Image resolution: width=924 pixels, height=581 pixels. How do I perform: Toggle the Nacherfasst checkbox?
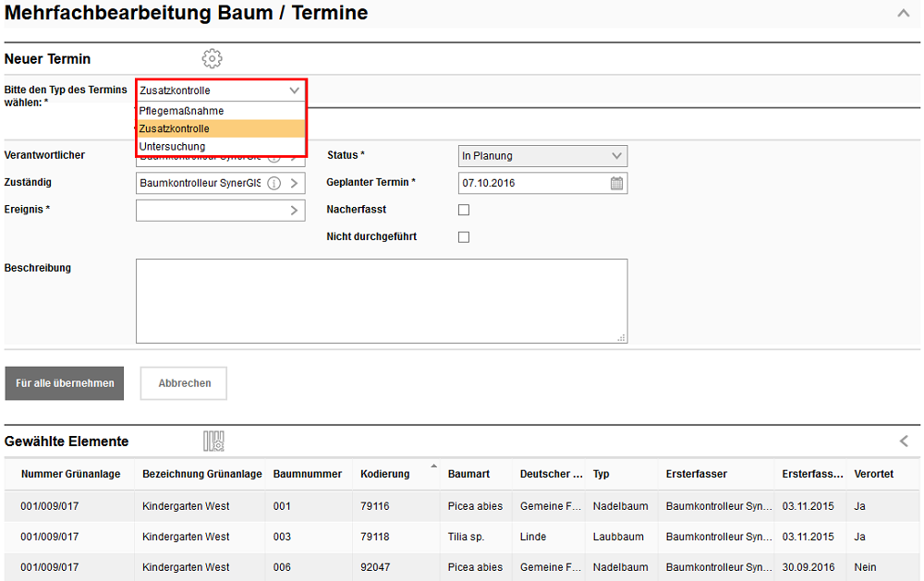(x=464, y=210)
